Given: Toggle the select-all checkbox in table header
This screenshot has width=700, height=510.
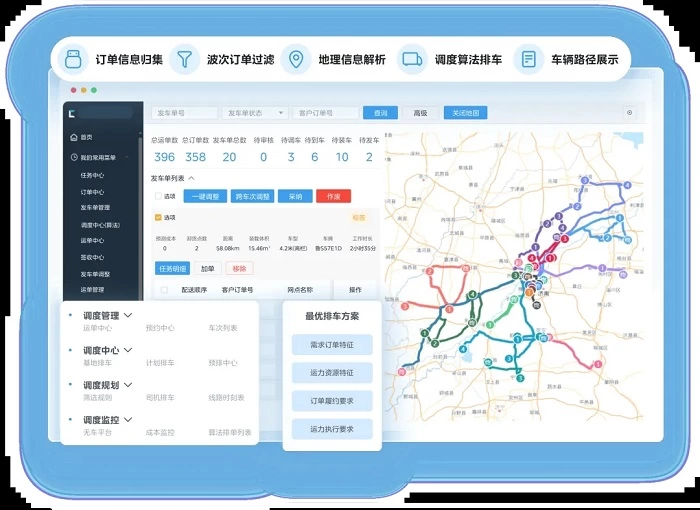Looking at the screenshot, I should (x=164, y=290).
